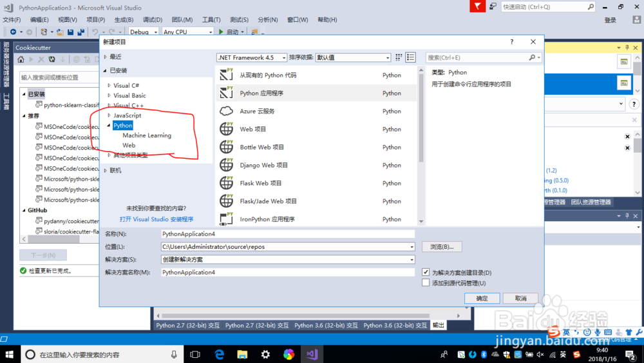Select Web subcategory under Python
Viewport: 644px width, 363px height.
point(129,145)
